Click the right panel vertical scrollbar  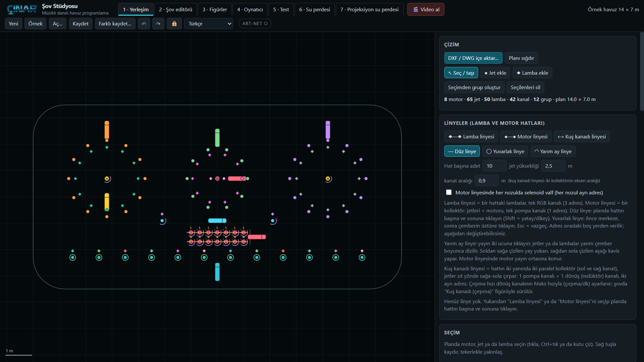pyautogui.click(x=641, y=71)
